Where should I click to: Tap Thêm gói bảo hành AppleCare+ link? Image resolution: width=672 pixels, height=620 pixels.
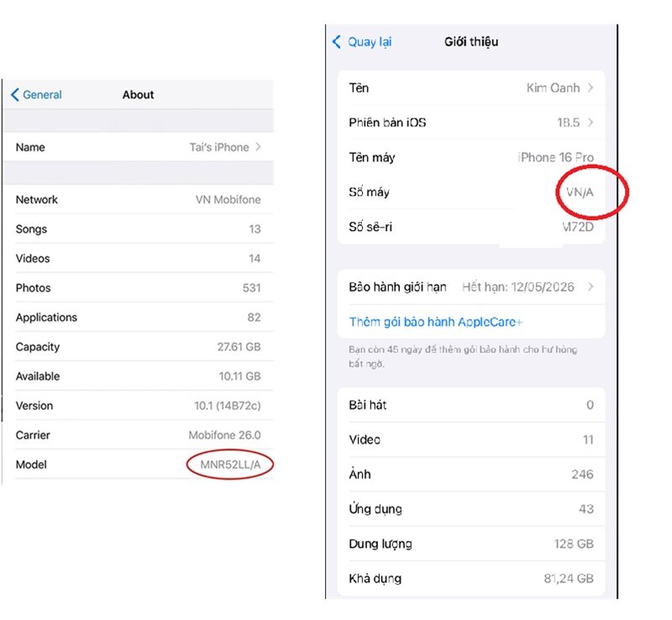coord(435,322)
